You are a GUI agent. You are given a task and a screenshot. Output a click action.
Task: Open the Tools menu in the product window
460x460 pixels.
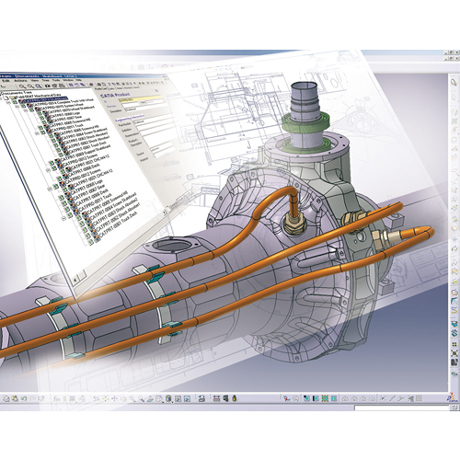56,80
